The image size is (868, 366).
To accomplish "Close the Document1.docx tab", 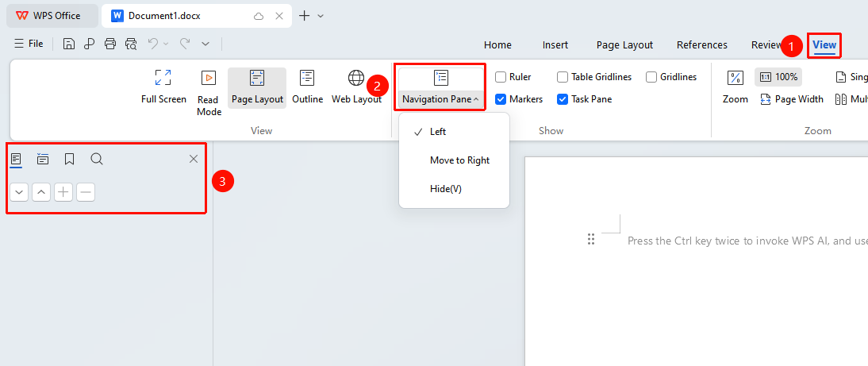I will point(279,16).
